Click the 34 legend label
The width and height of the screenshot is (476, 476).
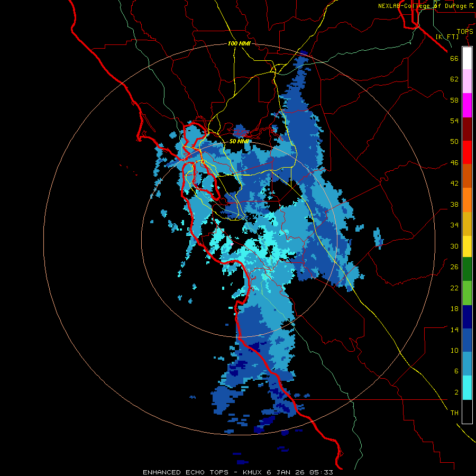click(x=454, y=225)
